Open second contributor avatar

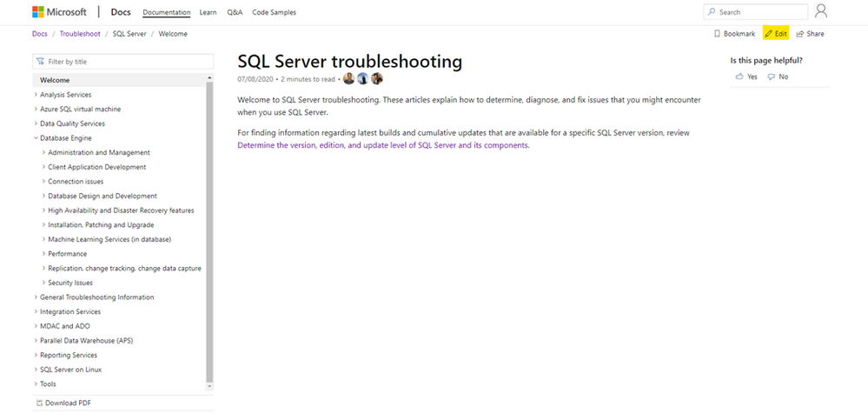362,78
